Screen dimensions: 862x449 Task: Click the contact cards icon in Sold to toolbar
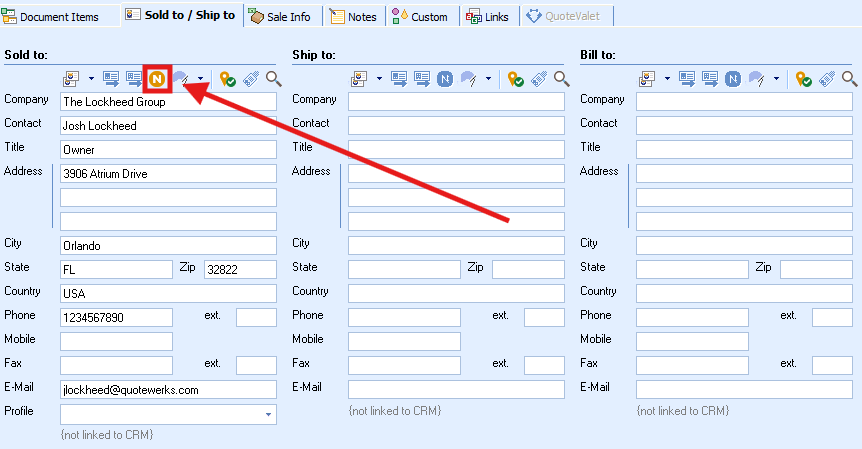(72, 79)
